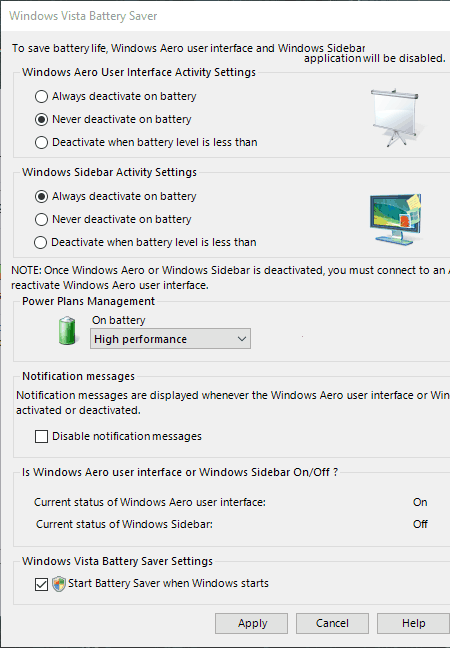Click the monitor Sidebar icon

click(396, 219)
